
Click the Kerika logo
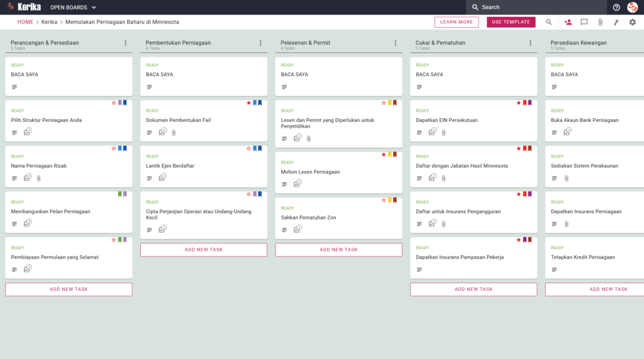click(24, 7)
